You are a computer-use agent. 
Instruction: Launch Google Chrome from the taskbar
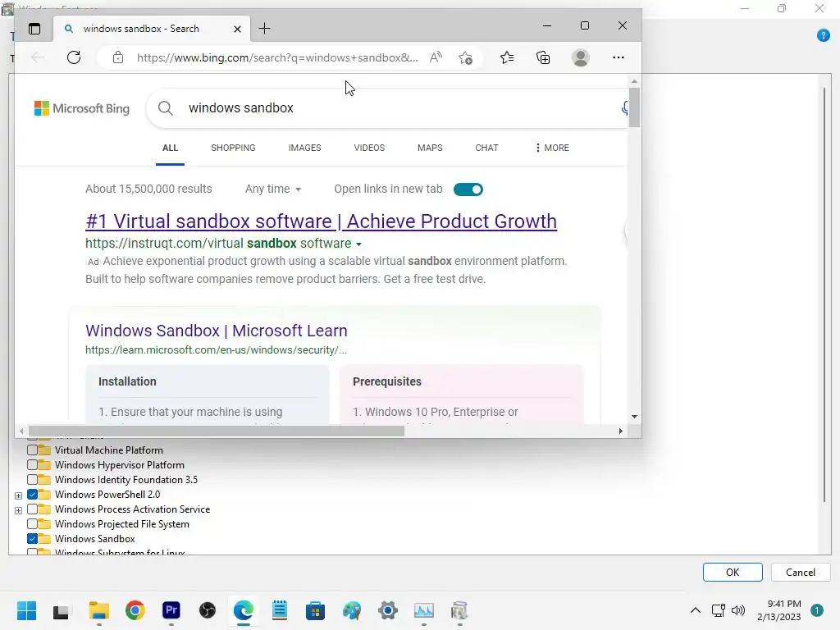pyautogui.click(x=135, y=610)
